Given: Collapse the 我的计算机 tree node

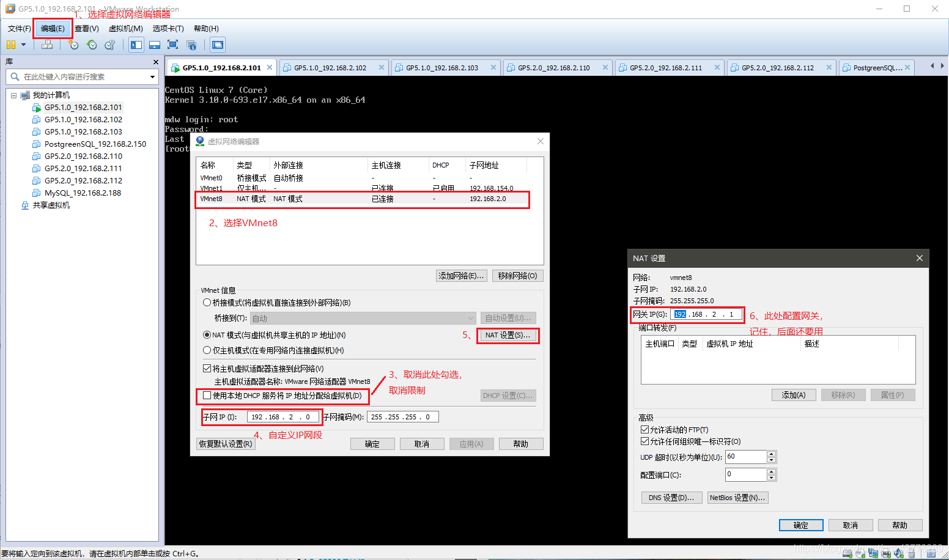Looking at the screenshot, I should pyautogui.click(x=13, y=95).
